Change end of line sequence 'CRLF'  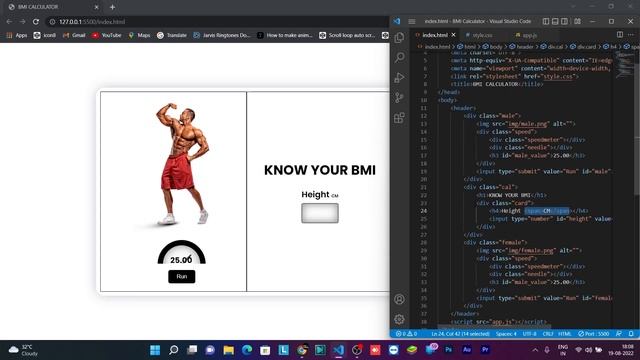coord(548,334)
